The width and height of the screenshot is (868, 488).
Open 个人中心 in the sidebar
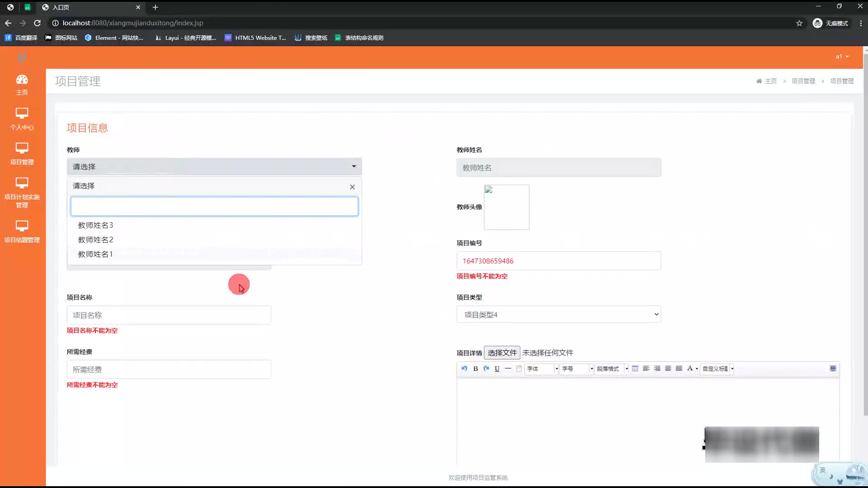(22, 119)
